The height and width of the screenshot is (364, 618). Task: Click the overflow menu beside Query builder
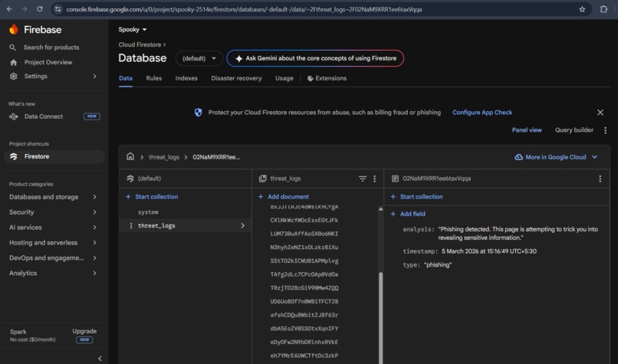605,130
